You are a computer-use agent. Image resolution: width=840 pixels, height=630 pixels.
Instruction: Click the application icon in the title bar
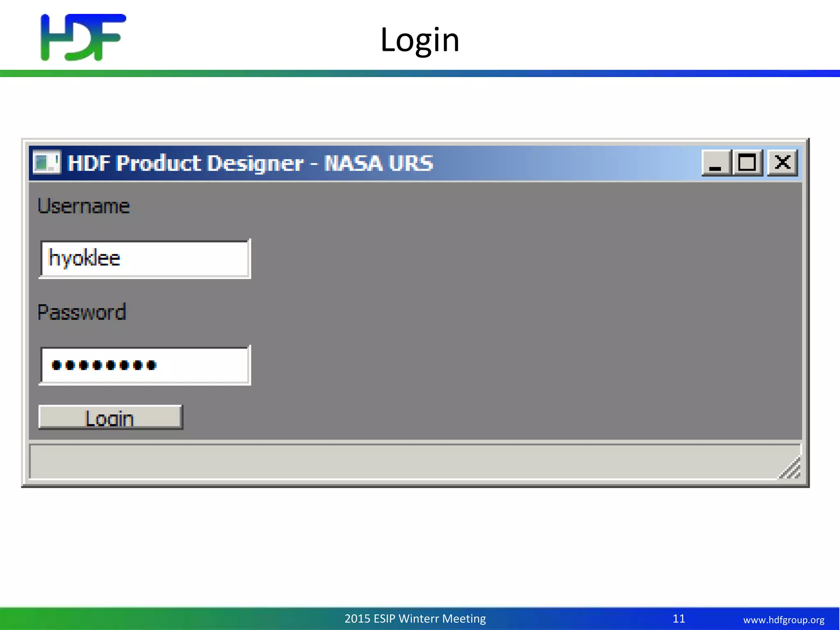pos(47,162)
